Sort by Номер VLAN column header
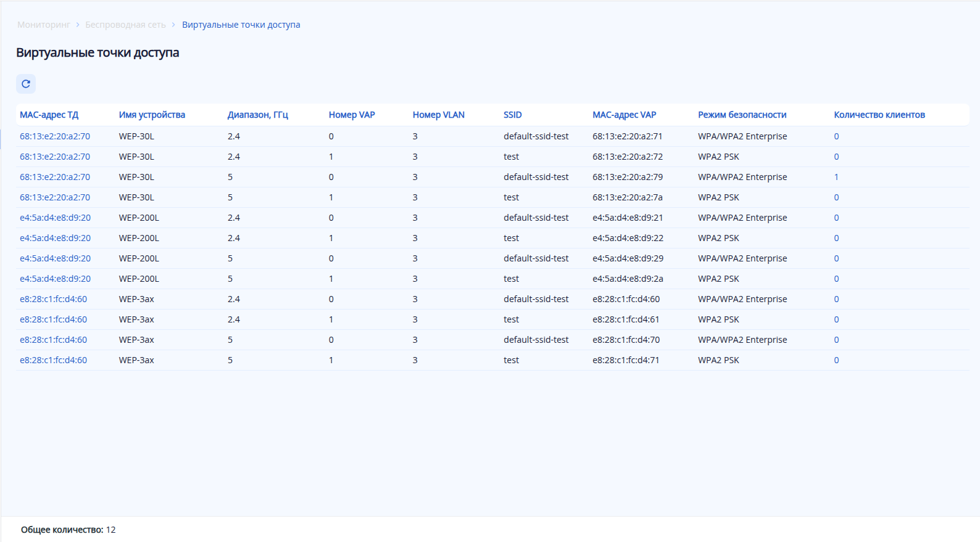The image size is (980, 542). click(438, 115)
